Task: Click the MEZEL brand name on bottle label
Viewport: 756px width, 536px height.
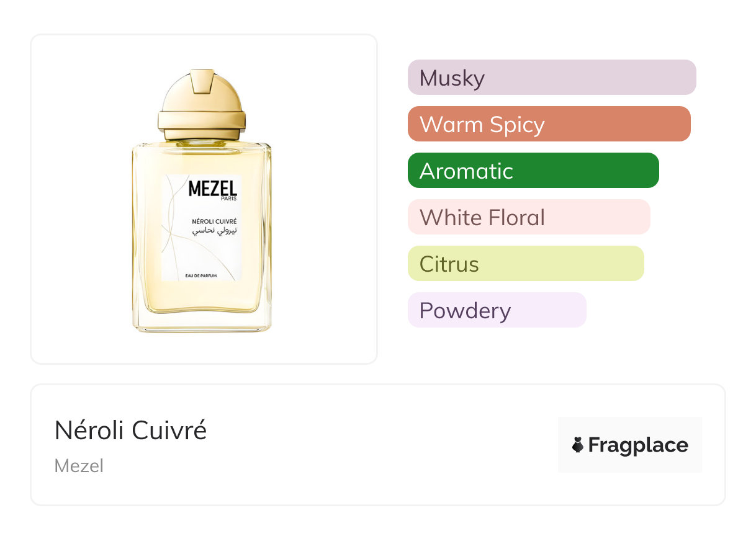Action: tap(203, 188)
